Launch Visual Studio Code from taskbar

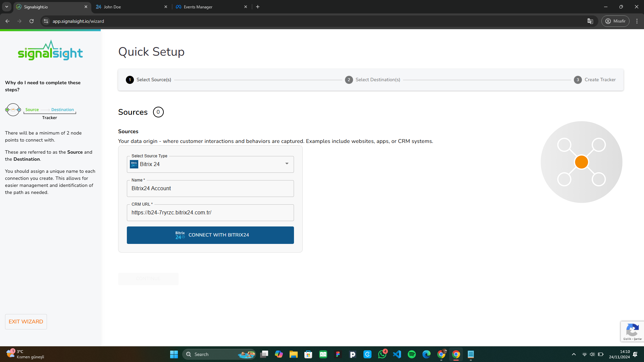[x=397, y=354]
